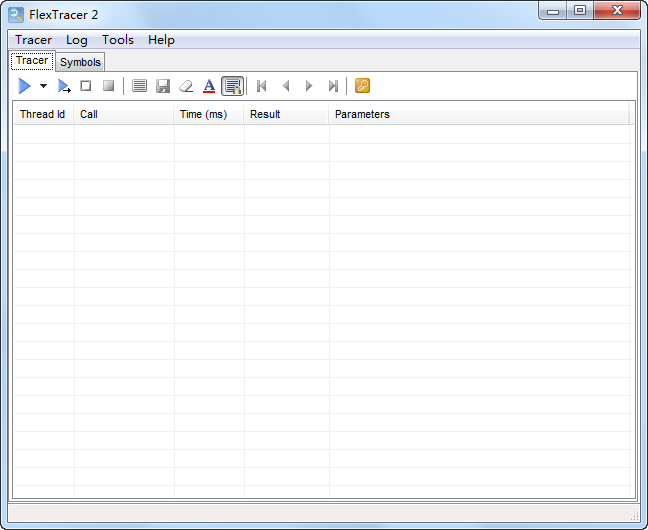Click the Thread Id column header

pos(43,114)
